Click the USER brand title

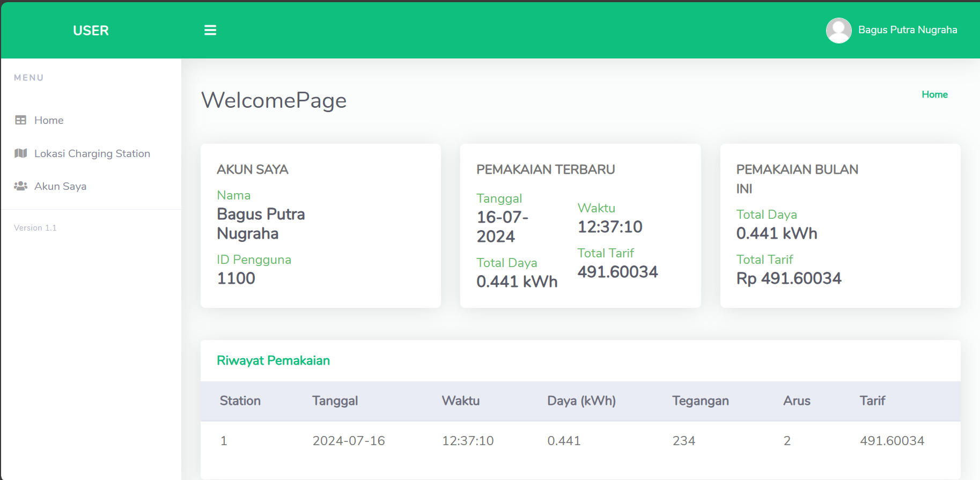click(x=91, y=31)
